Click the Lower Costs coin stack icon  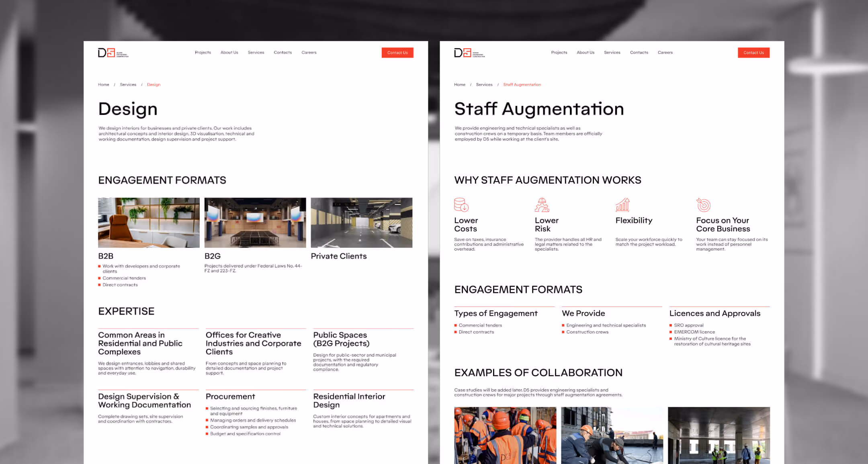coord(461,204)
